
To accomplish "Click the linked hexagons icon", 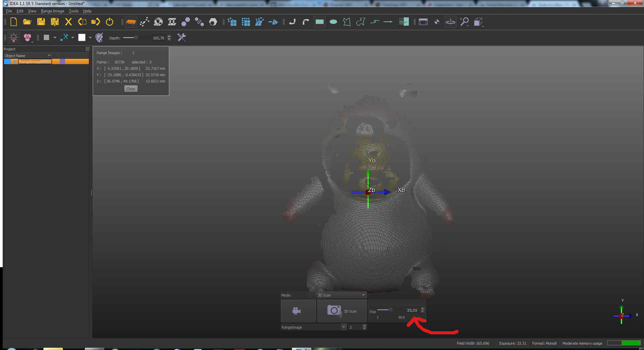I will tap(199, 22).
